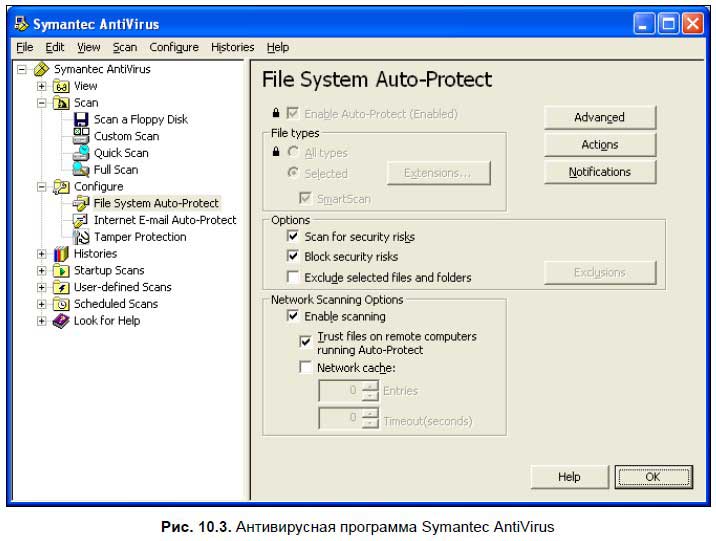
Task: Toggle Scan for security risks checkbox
Action: point(293,237)
